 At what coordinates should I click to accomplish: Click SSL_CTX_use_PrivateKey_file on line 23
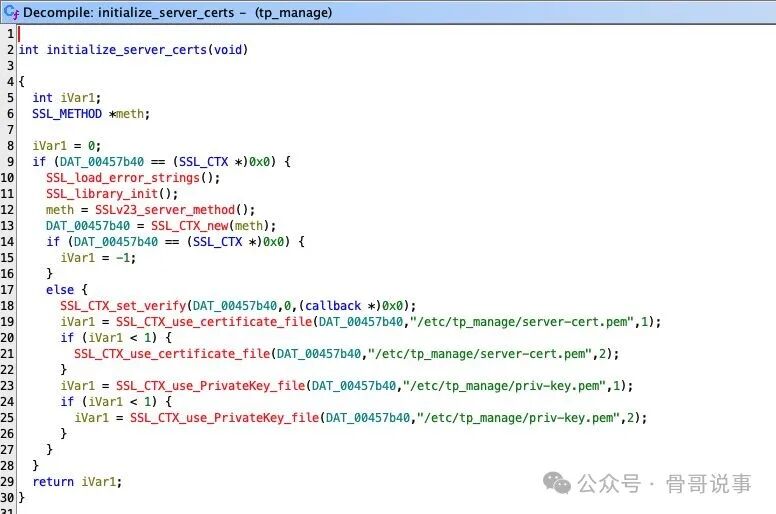coord(210,385)
